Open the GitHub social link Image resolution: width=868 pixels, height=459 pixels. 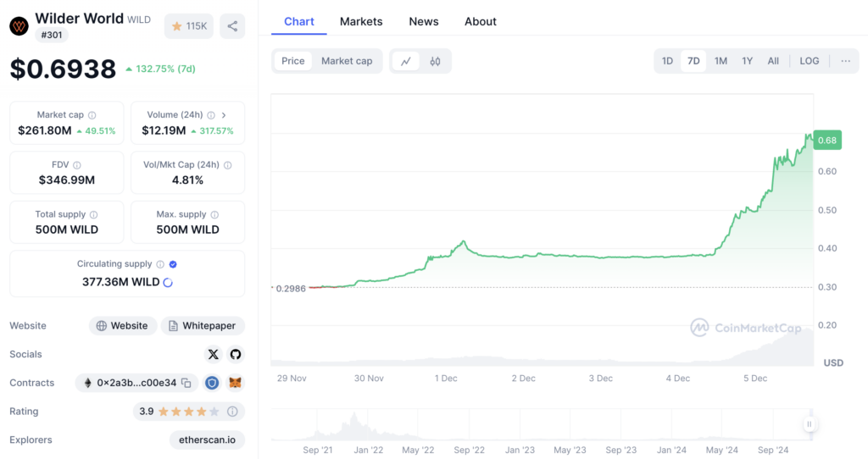coord(236,355)
